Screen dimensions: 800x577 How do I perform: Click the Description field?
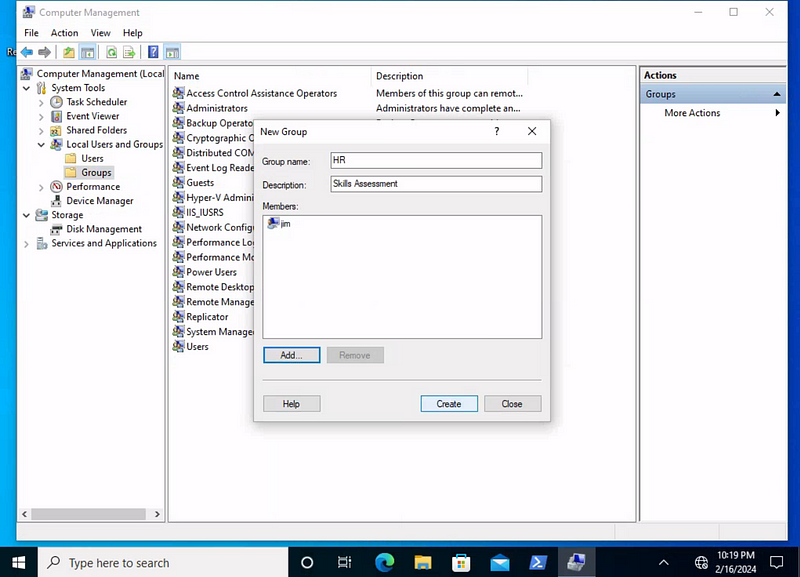(436, 184)
